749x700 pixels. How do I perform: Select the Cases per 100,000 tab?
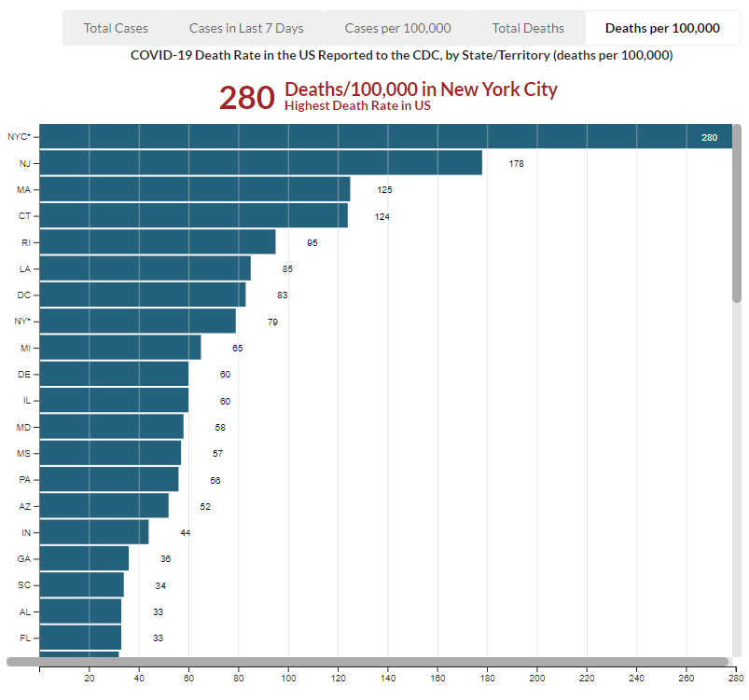398,28
